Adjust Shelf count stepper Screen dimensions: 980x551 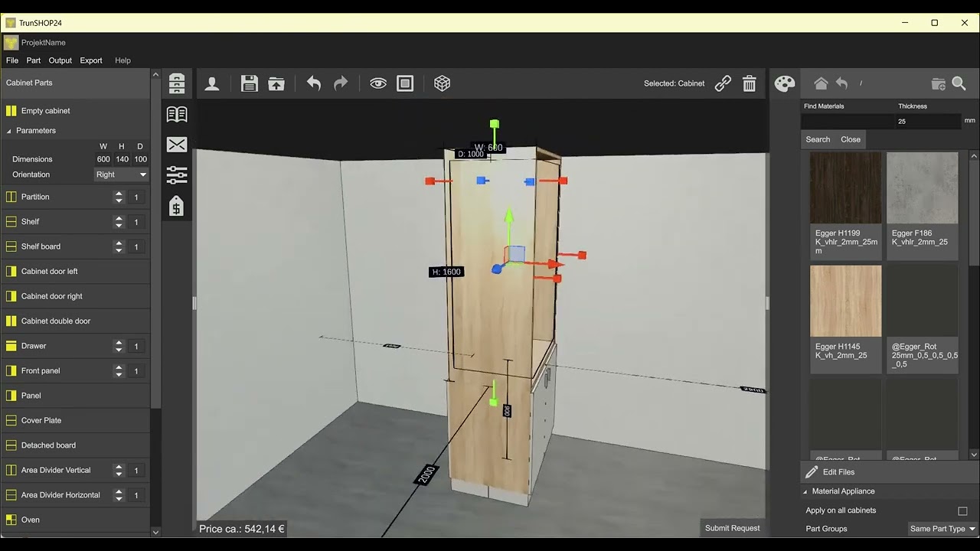(x=119, y=222)
